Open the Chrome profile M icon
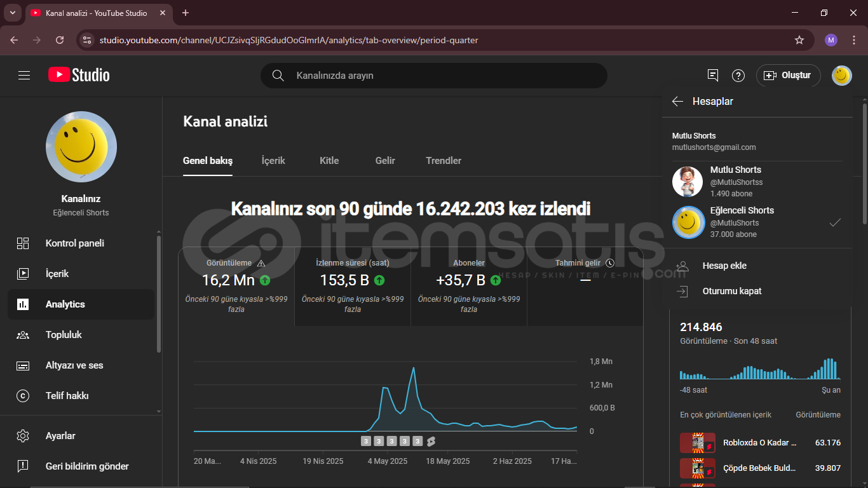This screenshot has width=868, height=488. tap(831, 40)
